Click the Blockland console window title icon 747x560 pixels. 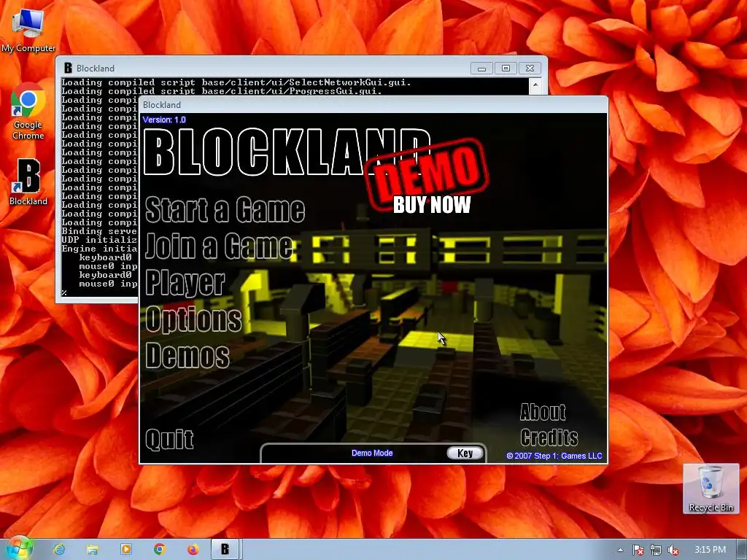click(x=68, y=68)
